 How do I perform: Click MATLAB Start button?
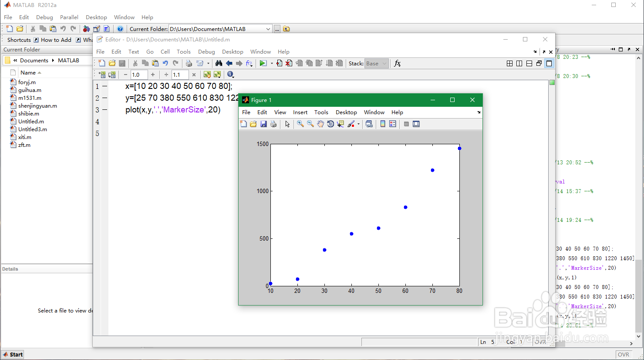point(13,354)
